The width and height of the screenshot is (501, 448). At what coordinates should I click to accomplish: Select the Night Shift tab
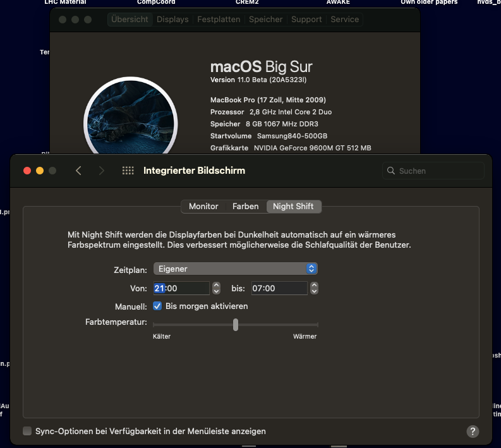click(x=293, y=207)
